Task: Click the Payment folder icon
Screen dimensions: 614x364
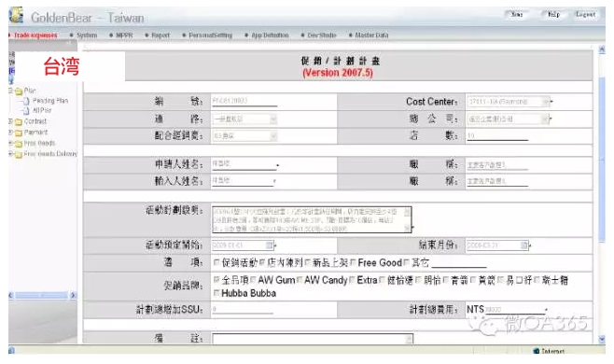Action: tap(18, 133)
